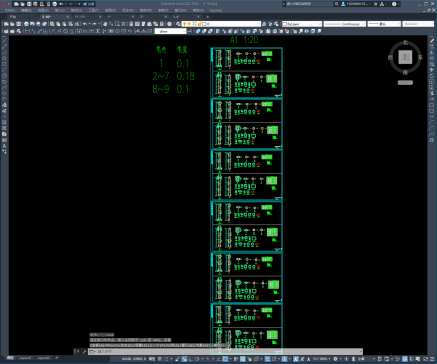
Task: Toggle grid display in status bar
Action: click(x=160, y=359)
